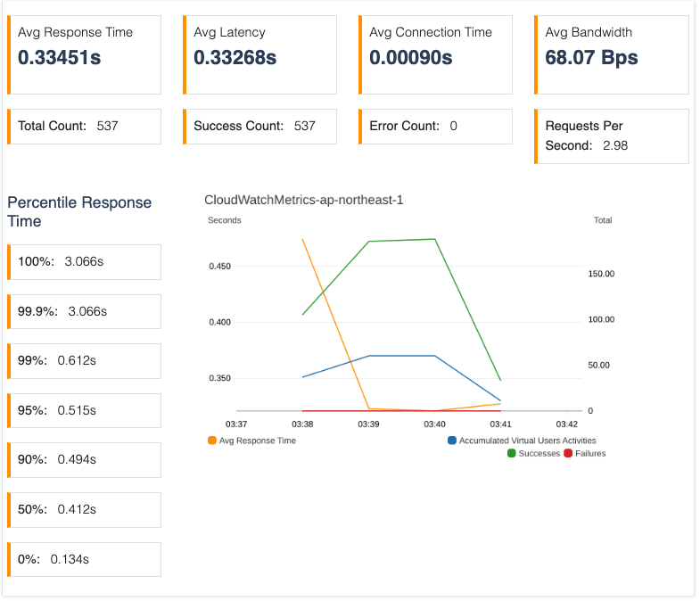Click the 90%: 0.494s percentile row
Screen dimensions: 700x601
pos(85,460)
